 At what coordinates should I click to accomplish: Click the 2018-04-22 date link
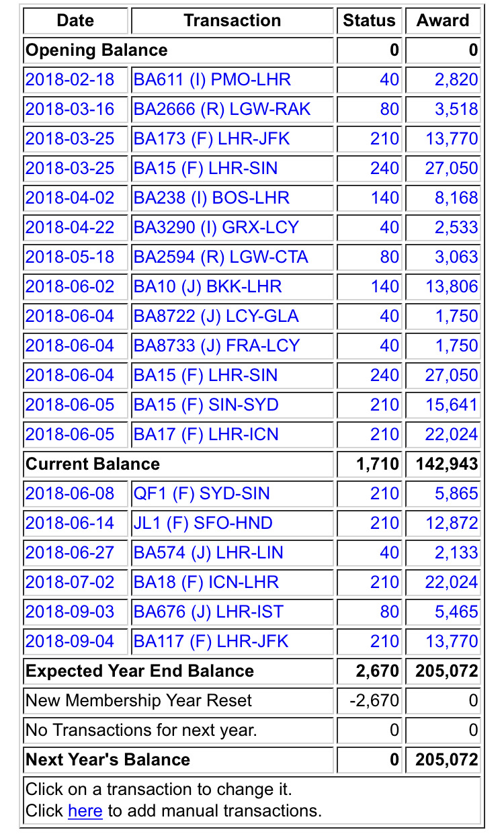pyautogui.click(x=70, y=228)
